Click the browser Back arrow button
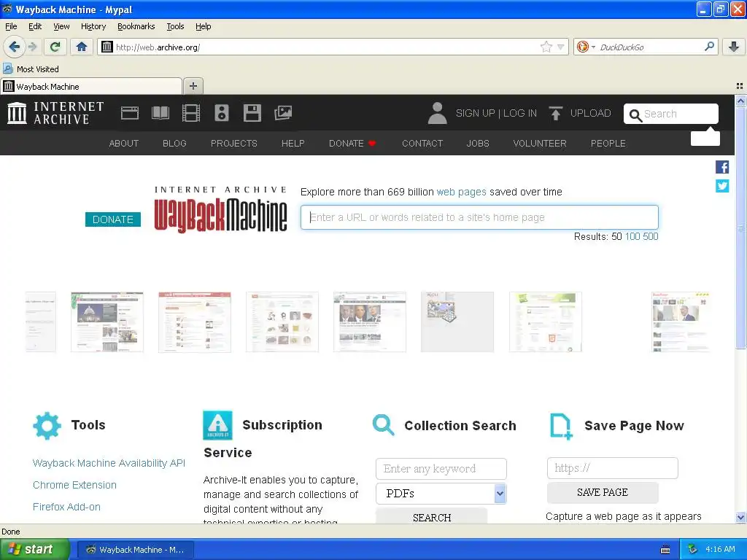This screenshot has height=560, width=747. (14, 47)
